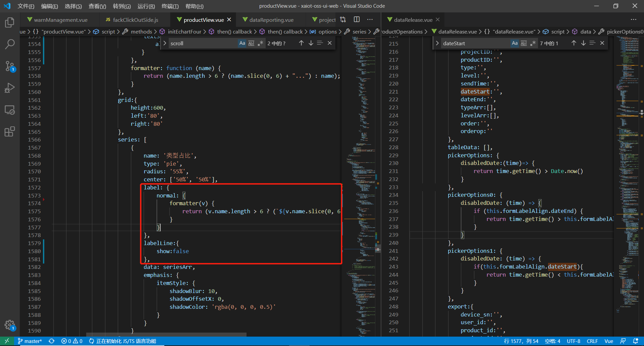
Task: Toggle Match Whole Word in scroll find widget
Action: [x=251, y=43]
